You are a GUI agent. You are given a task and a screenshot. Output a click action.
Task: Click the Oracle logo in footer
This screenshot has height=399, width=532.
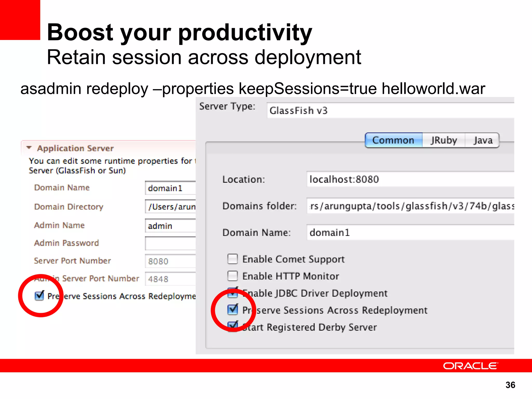[470, 366]
